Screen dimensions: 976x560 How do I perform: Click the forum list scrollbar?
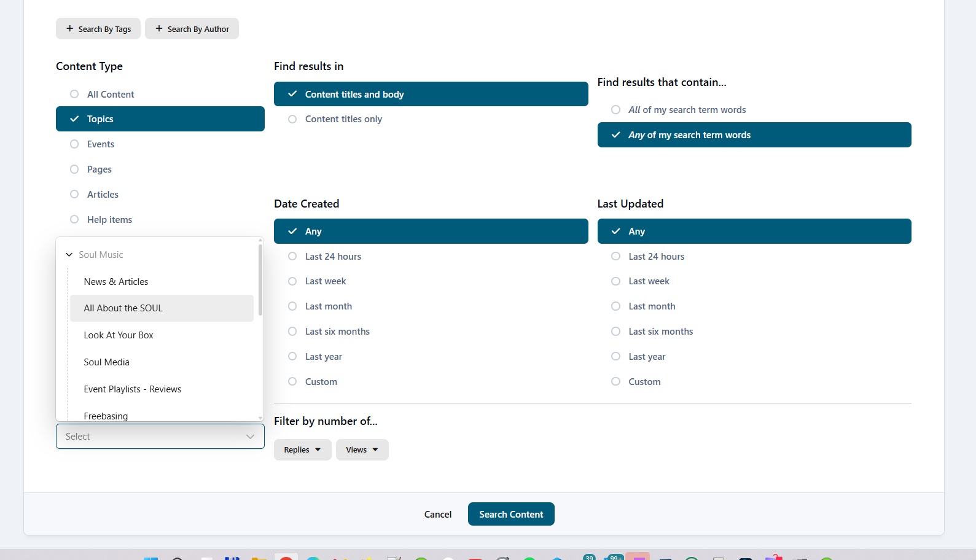coord(260,280)
